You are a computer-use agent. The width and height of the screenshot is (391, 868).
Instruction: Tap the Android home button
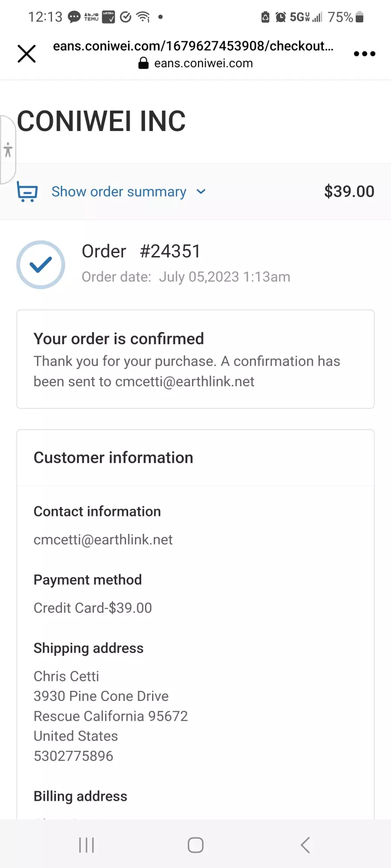pos(195,845)
